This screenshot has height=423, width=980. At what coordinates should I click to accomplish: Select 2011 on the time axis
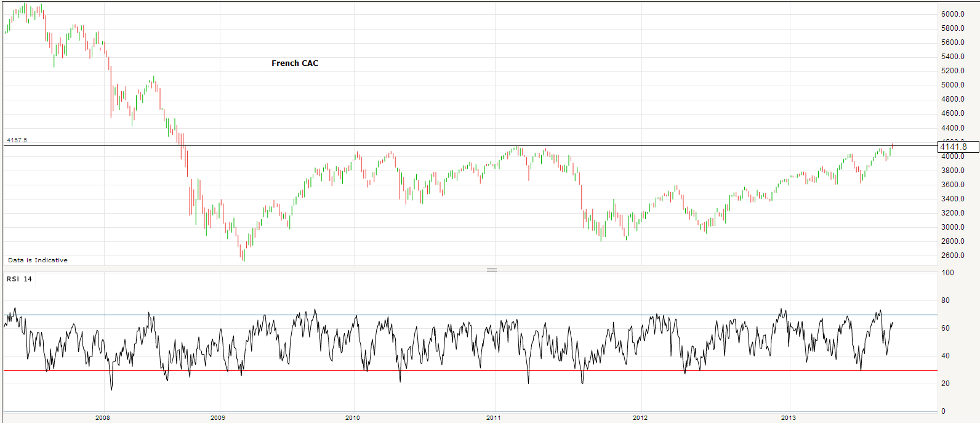(x=493, y=418)
